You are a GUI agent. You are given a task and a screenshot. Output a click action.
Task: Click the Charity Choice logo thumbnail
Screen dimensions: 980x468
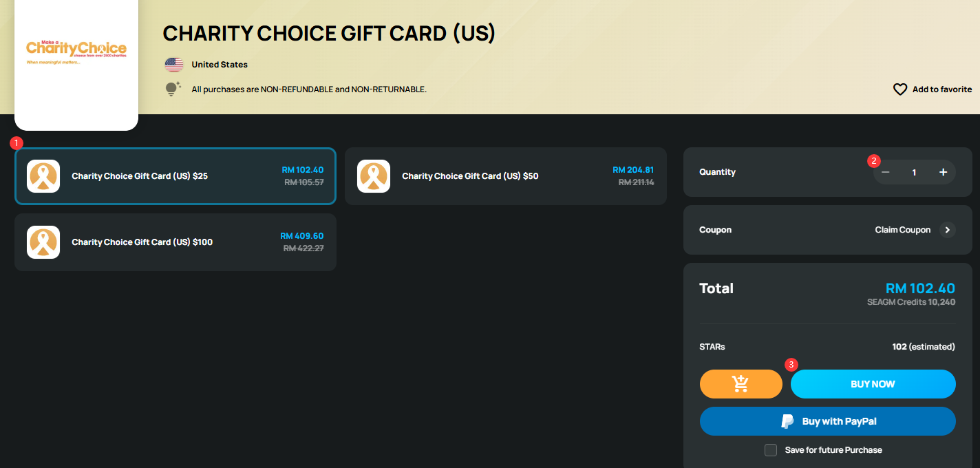(76, 52)
